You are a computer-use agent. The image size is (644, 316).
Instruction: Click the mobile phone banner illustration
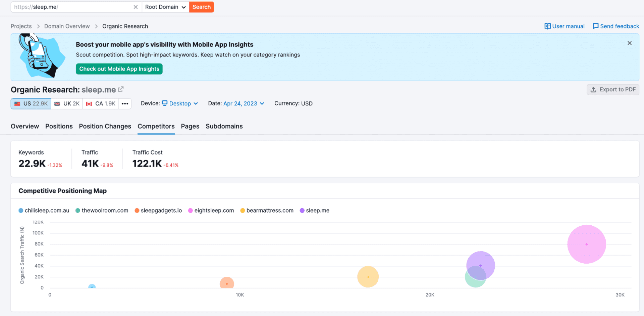pyautogui.click(x=42, y=56)
